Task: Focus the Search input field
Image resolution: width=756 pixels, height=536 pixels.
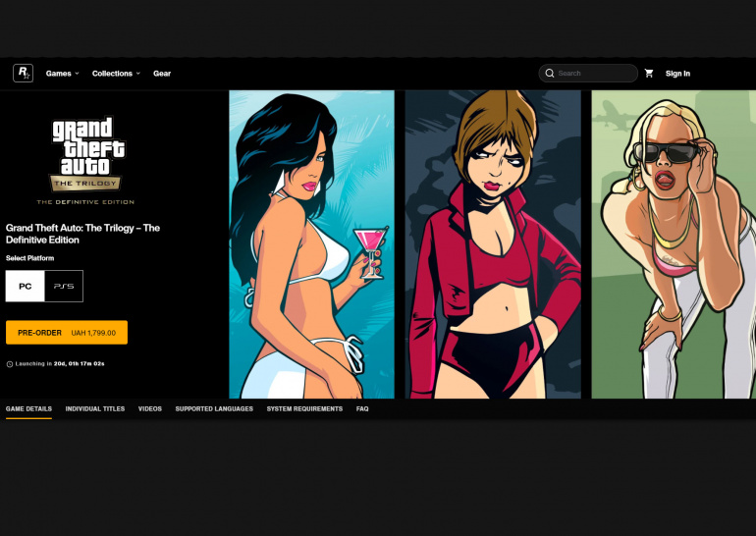Action: [588, 74]
